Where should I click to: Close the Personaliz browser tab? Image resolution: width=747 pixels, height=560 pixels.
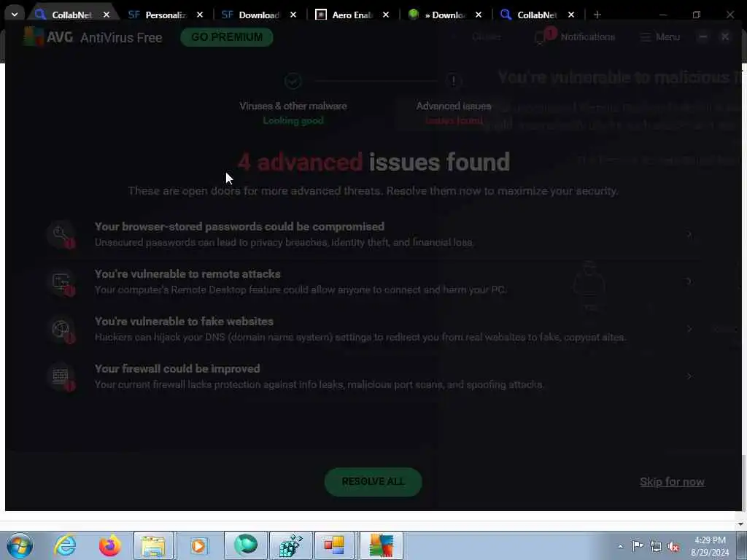click(200, 15)
